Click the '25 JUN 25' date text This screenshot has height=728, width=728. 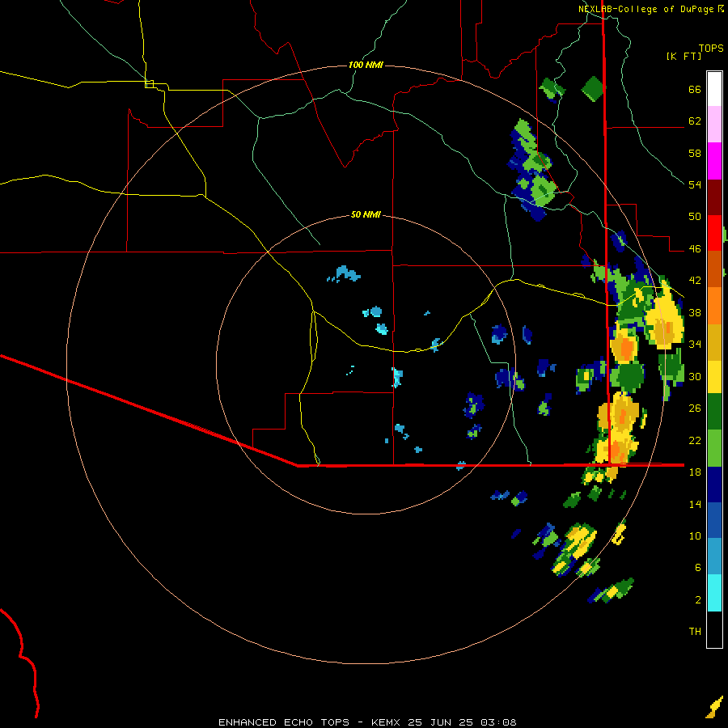(x=440, y=722)
